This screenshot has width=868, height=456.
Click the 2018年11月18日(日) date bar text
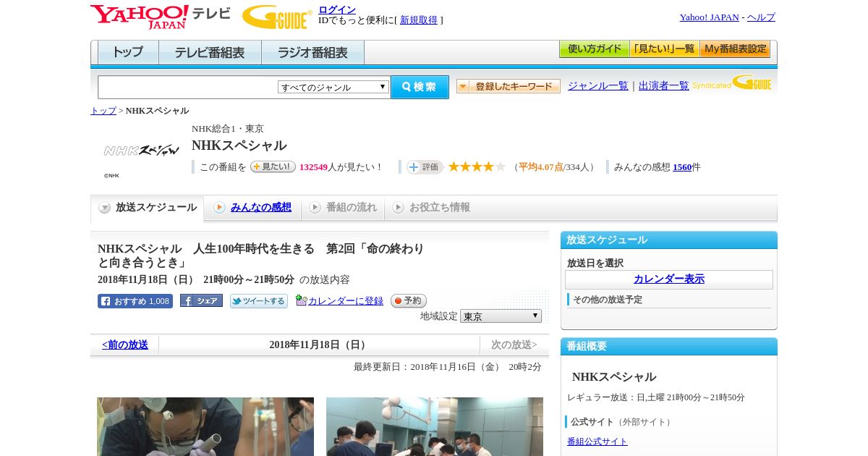(319, 345)
